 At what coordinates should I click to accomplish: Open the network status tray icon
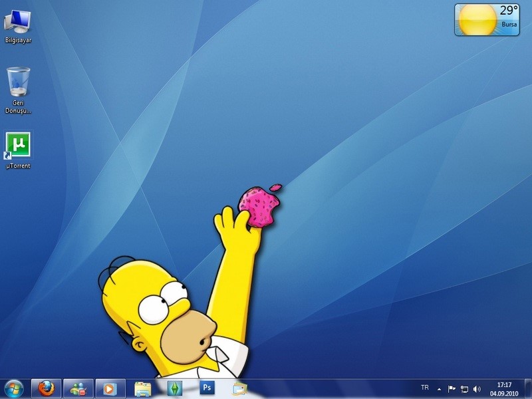tap(464, 389)
